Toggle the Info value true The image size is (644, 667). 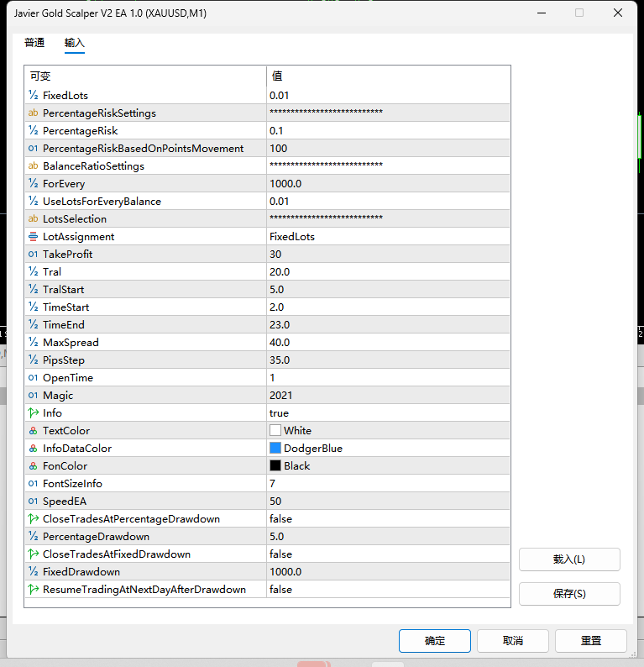388,413
